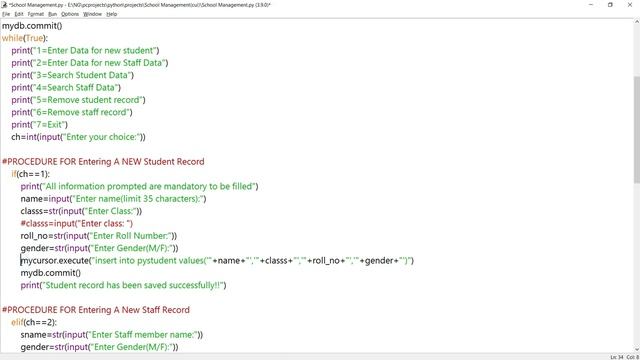Open the Format menu
The image size is (640, 360).
(x=36, y=14)
